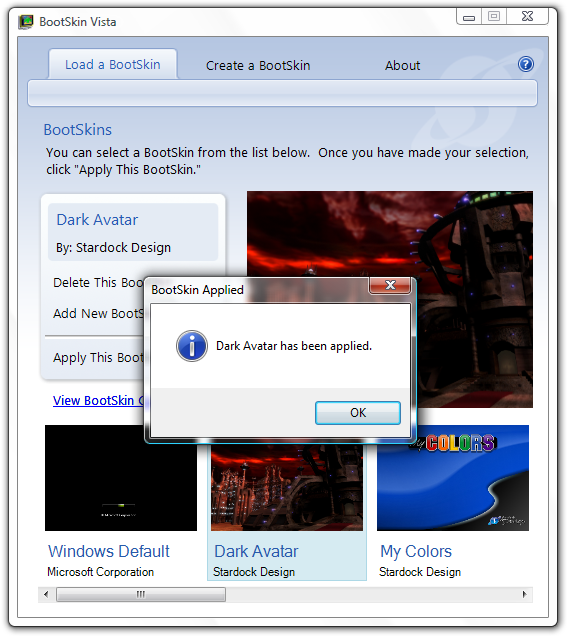The image size is (568, 636).
Task: Click the Windows Default skin name
Action: pyautogui.click(x=109, y=551)
